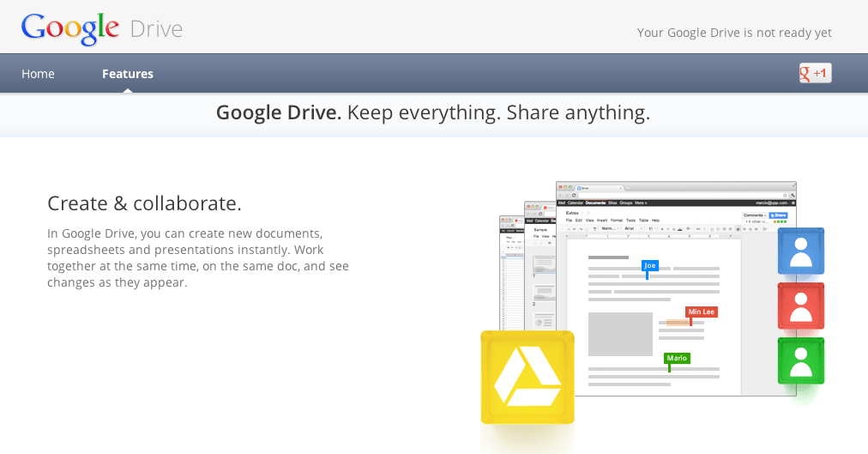868x454 pixels.
Task: Click the "Keep everything. Share anything." tagline
Action: [498, 112]
